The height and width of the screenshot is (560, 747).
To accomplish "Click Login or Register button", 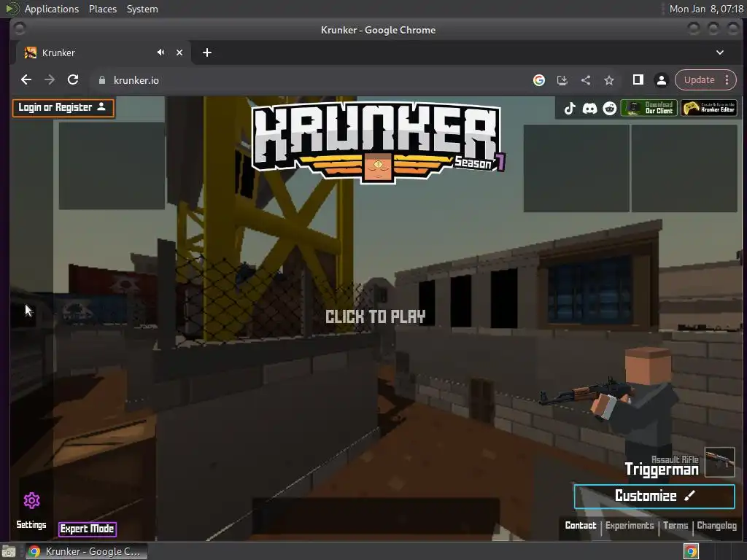I will 63,108.
